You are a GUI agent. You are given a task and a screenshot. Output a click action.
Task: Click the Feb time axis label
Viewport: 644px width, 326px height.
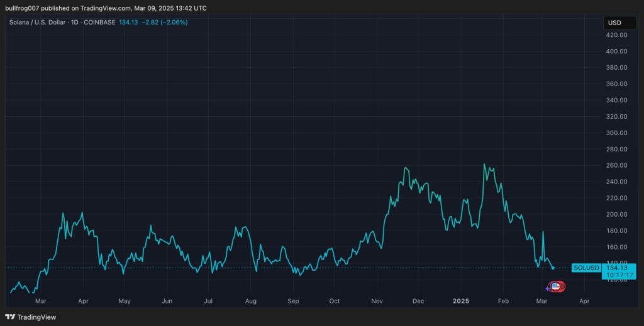point(503,301)
